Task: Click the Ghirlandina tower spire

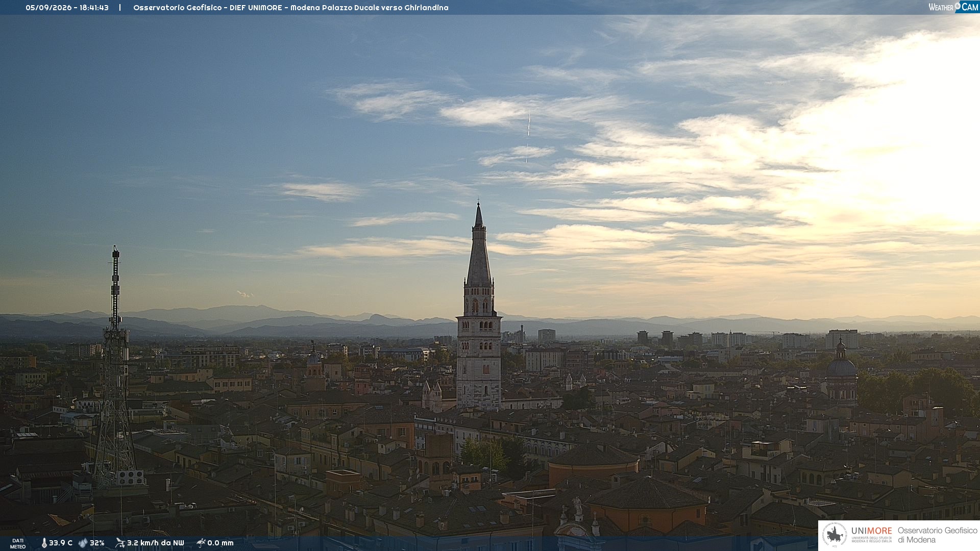Action: pyautogui.click(x=479, y=245)
